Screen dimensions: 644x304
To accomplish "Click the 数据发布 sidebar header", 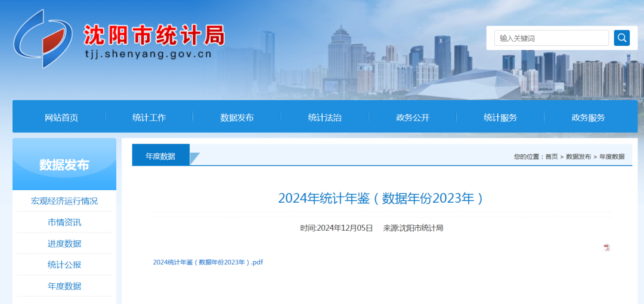I will point(64,165).
